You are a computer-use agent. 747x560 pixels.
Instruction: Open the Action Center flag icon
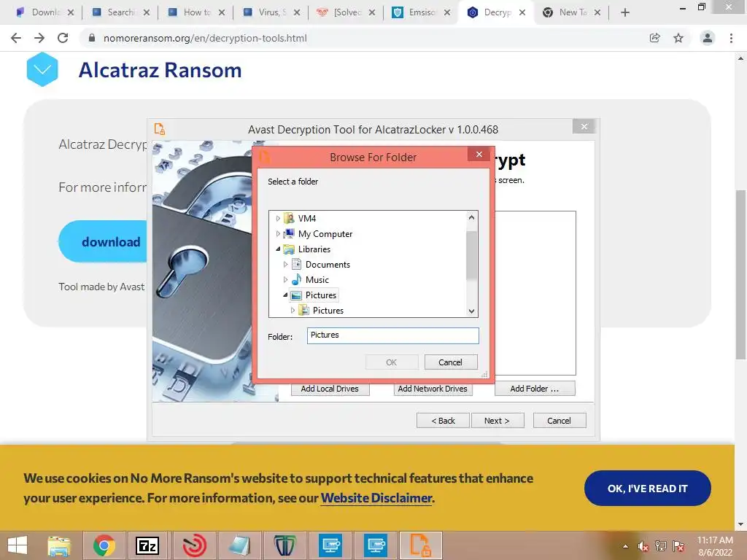point(678,546)
